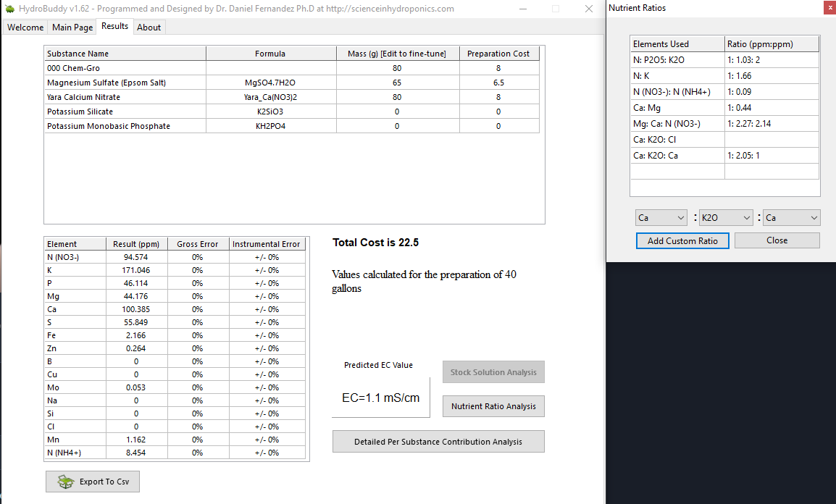Viewport: 836px width, 504px height.
Task: Click the P result value 46.114
Action: pyautogui.click(x=136, y=283)
